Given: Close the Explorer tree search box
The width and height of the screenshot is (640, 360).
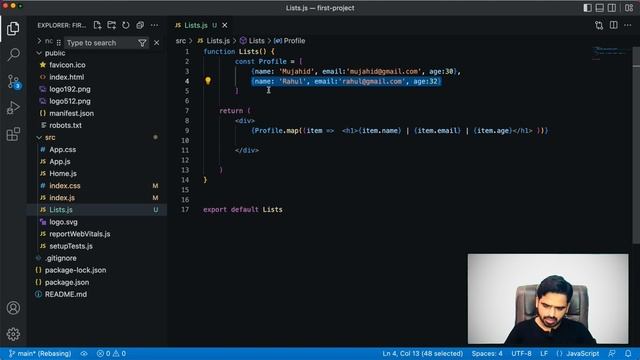Looking at the screenshot, I should point(156,43).
